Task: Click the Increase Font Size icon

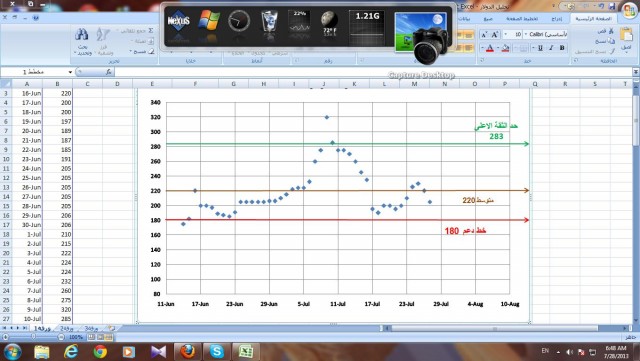Action: (x=495, y=35)
